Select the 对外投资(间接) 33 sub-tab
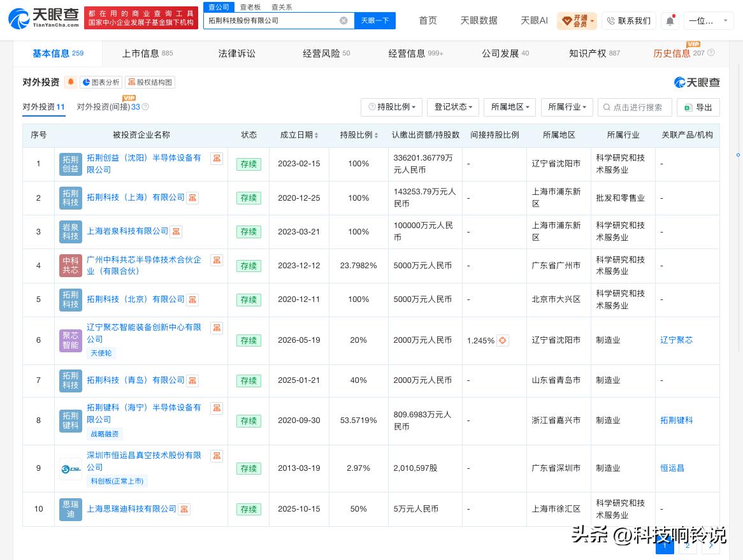This screenshot has width=743, height=560. [x=108, y=107]
